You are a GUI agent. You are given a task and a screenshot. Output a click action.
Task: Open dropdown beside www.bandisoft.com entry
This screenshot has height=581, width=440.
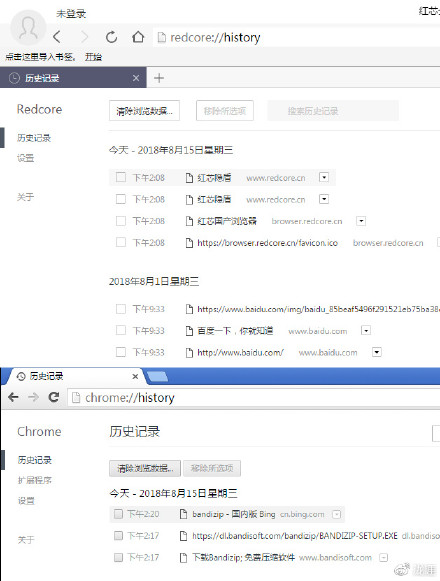tap(384, 557)
